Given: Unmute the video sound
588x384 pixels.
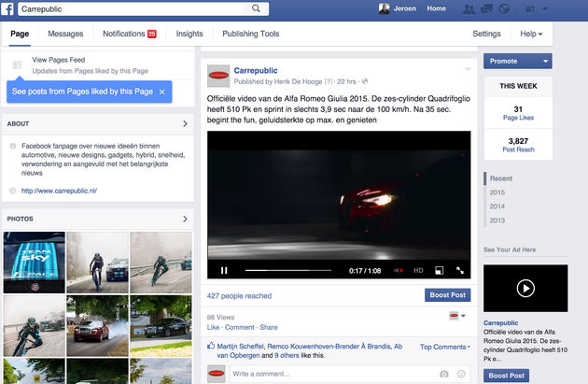Looking at the screenshot, I should [x=399, y=270].
